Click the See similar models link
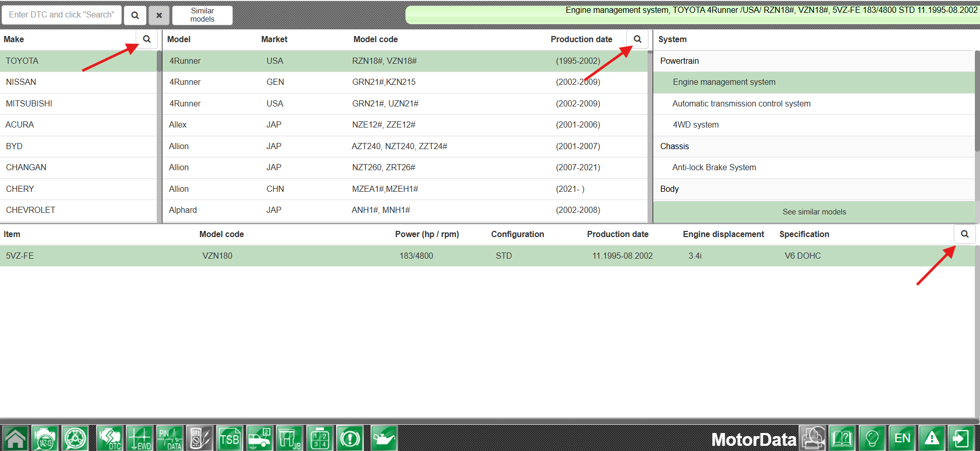 coord(814,212)
